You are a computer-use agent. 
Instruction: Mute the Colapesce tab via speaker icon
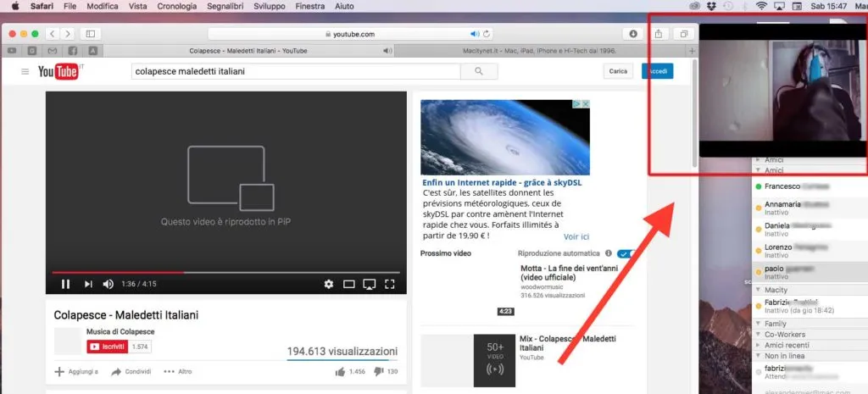point(387,51)
